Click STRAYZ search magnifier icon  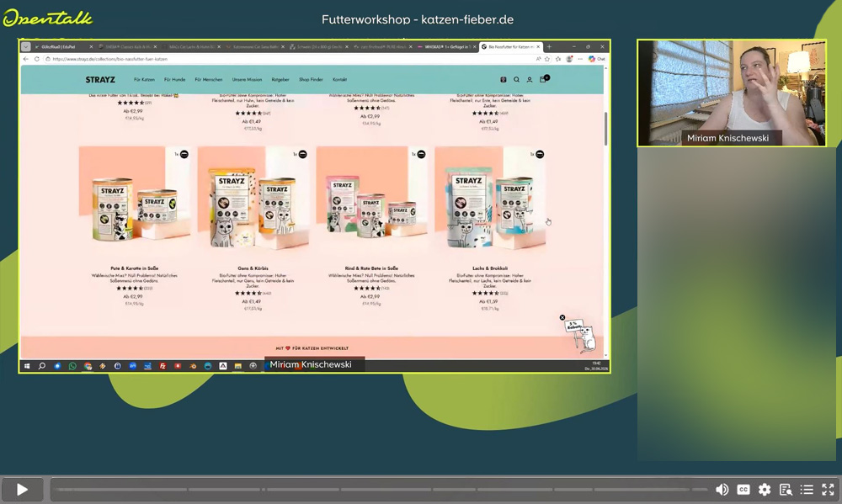point(516,79)
